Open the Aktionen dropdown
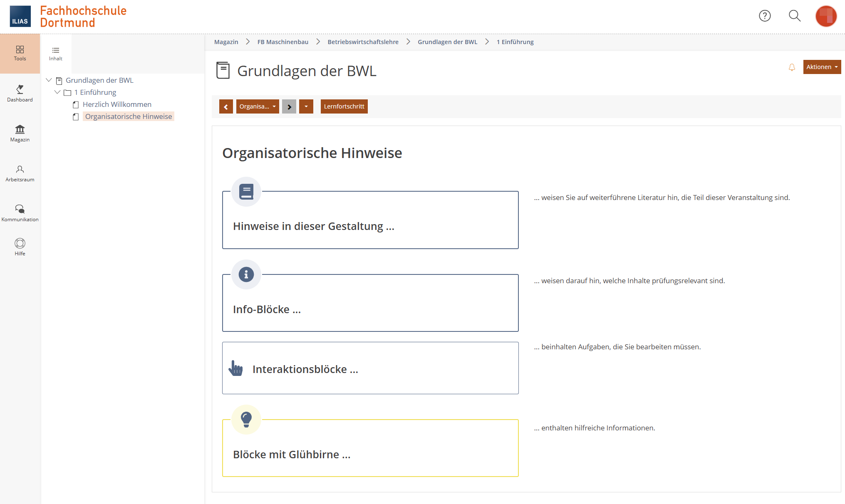 [x=822, y=67]
